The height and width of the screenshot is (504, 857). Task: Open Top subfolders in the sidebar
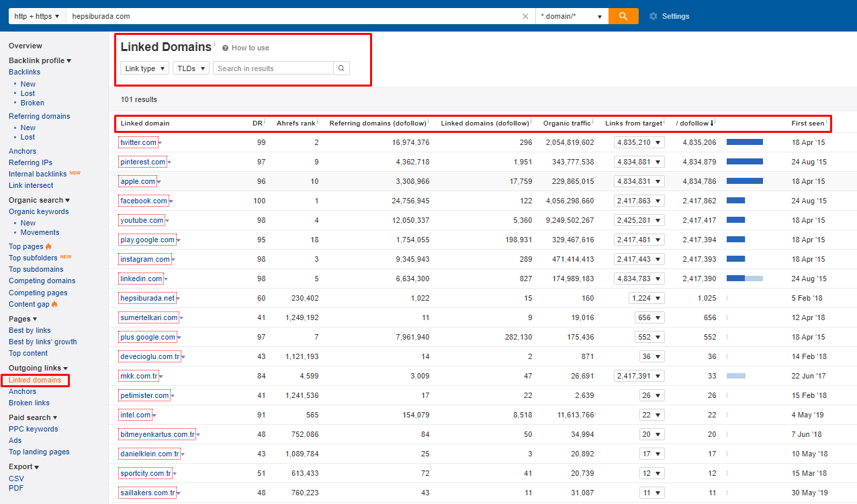coord(33,258)
